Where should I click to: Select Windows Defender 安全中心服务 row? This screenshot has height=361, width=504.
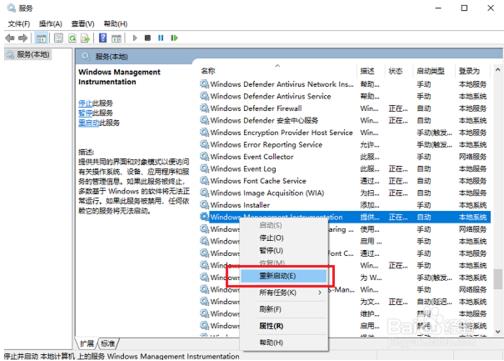click(x=345, y=120)
